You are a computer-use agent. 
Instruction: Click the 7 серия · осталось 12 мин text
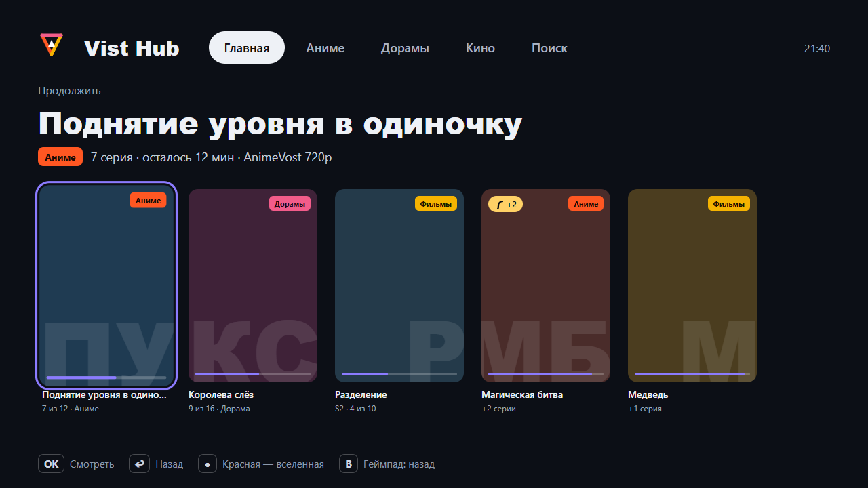tap(162, 157)
